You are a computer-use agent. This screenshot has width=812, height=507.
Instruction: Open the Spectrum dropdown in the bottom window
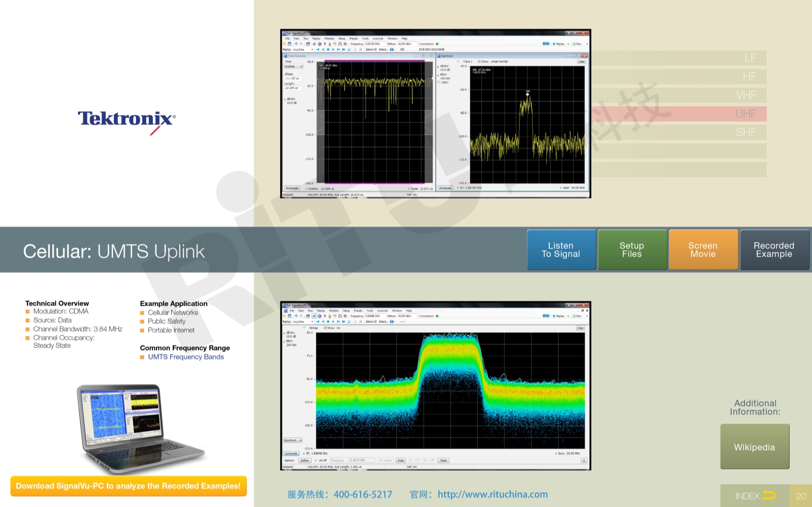(x=293, y=440)
